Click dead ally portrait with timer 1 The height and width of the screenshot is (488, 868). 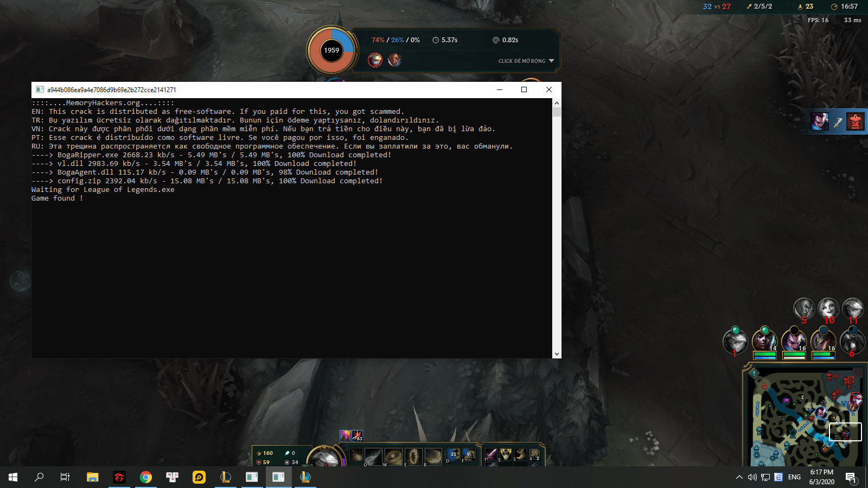pyautogui.click(x=736, y=342)
